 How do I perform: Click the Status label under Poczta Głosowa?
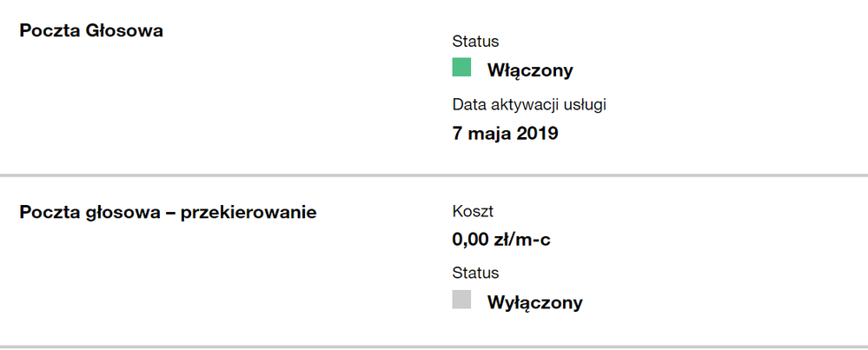coord(475,41)
